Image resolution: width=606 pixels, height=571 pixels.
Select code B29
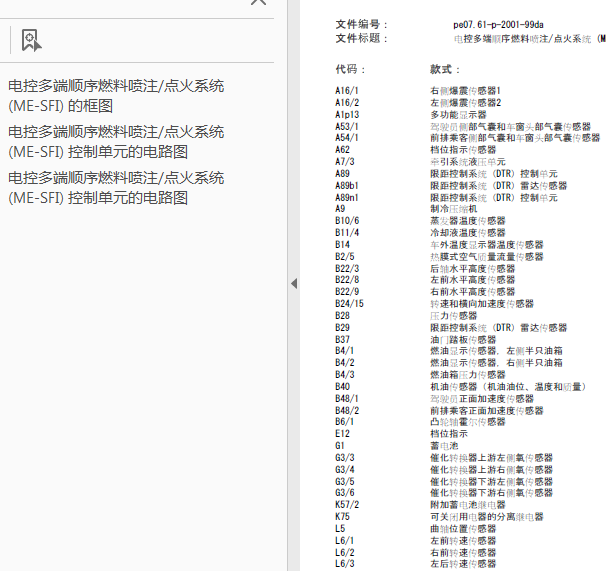coord(342,327)
